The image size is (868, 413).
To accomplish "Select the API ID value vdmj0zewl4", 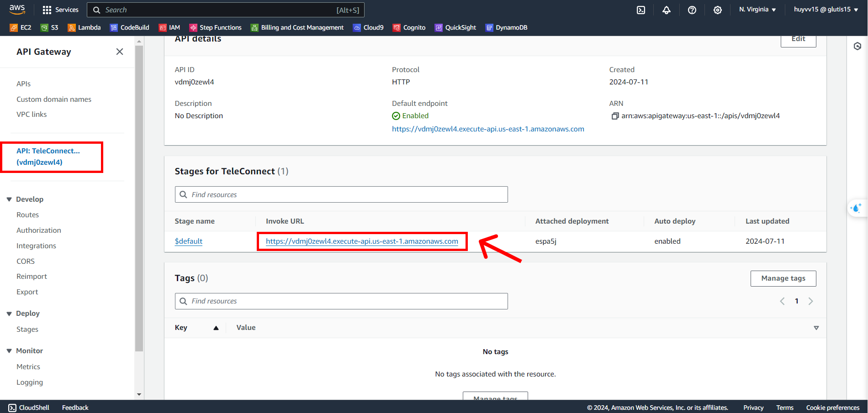I will 195,82.
